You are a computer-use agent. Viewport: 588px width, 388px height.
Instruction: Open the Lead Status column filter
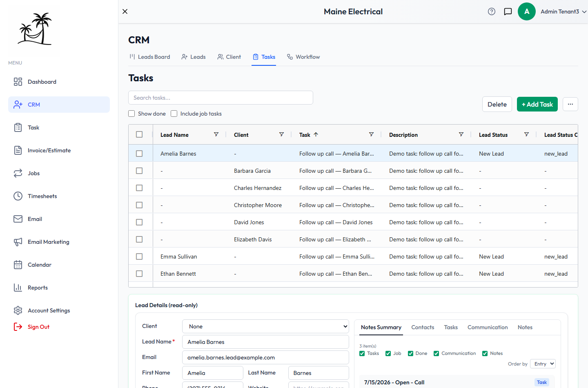[x=526, y=134]
